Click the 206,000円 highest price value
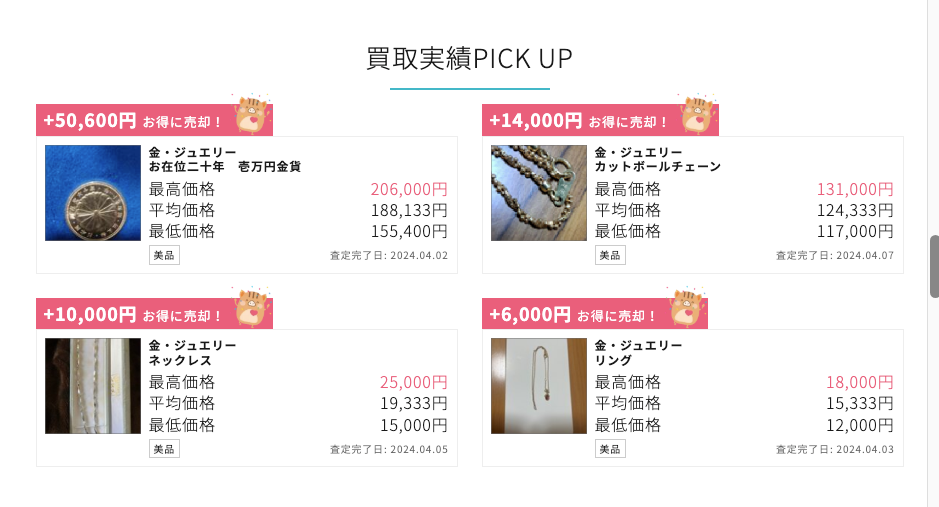This screenshot has width=939, height=507. coord(408,189)
